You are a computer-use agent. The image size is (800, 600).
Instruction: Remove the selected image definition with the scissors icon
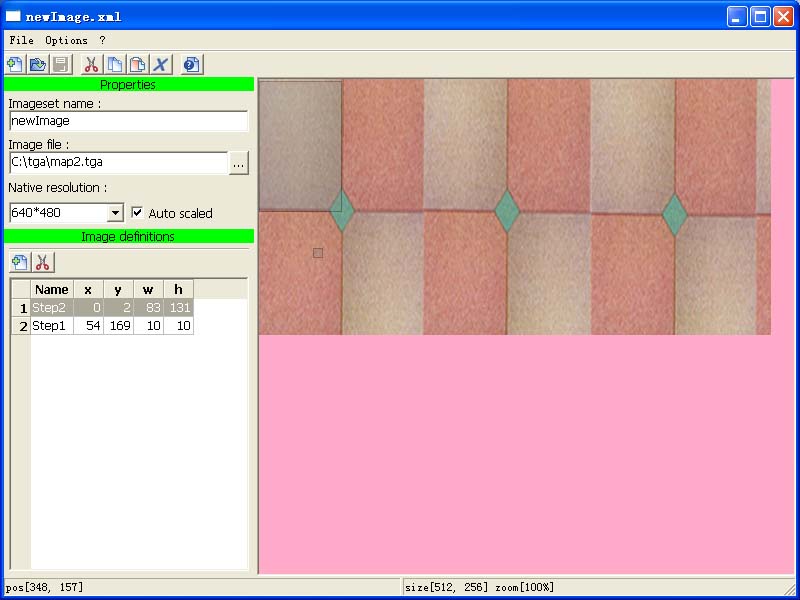pyautogui.click(x=43, y=263)
